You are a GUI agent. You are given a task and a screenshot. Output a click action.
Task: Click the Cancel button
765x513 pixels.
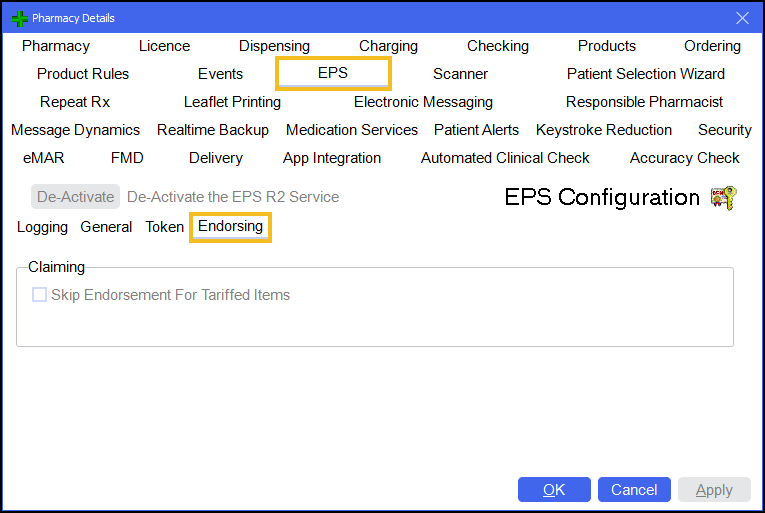coord(634,489)
